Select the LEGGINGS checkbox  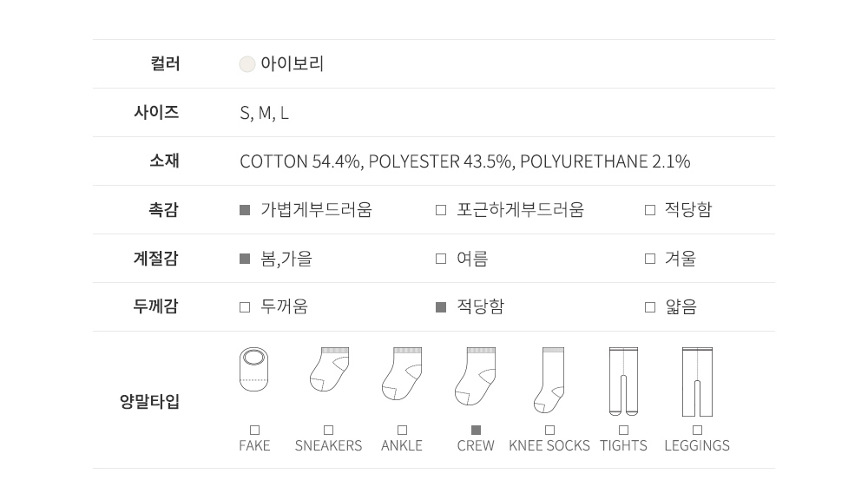point(697,430)
